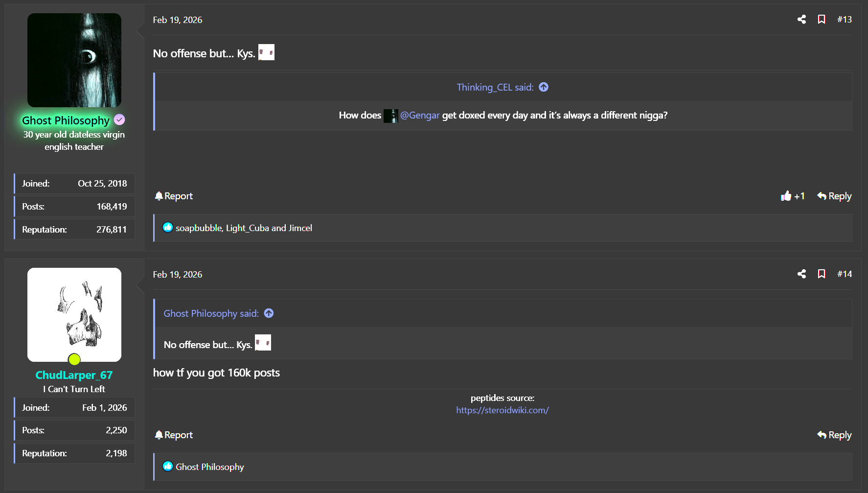The height and width of the screenshot is (493, 868).
Task: Click the share icon on post #13
Action: (x=801, y=20)
